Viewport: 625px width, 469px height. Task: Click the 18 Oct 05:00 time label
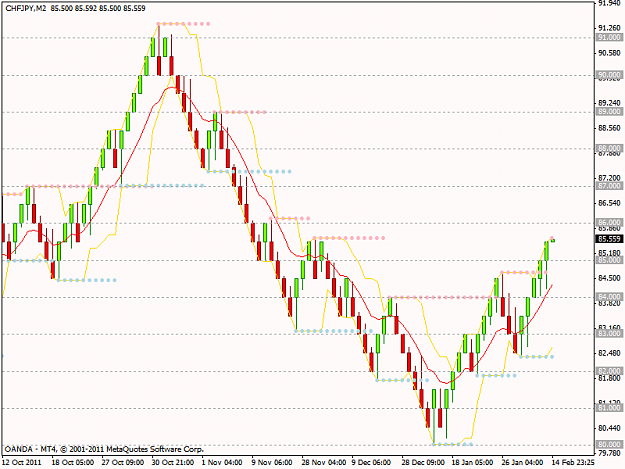(73, 463)
